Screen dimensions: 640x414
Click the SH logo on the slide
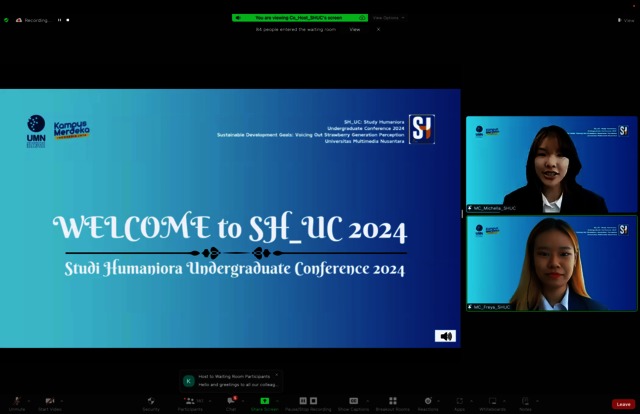[422, 129]
